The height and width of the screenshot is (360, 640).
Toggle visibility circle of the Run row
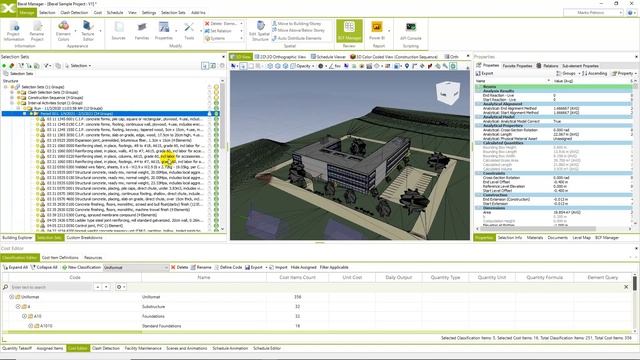click(x=216, y=108)
